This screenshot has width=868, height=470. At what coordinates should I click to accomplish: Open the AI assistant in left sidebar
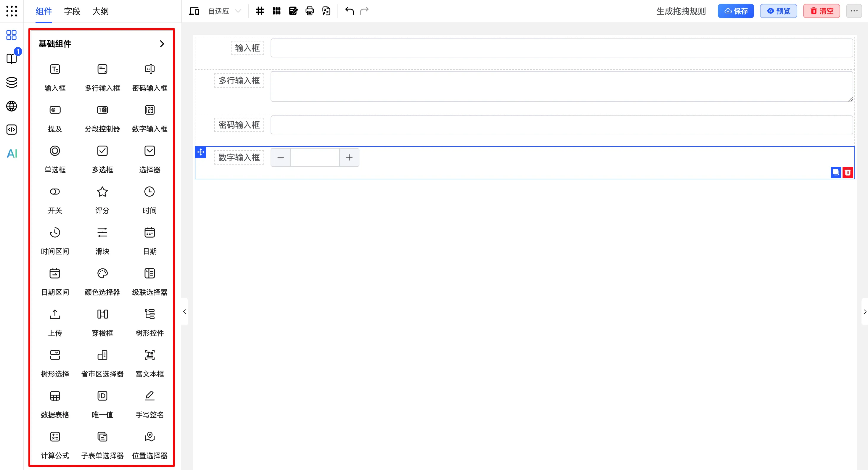point(12,154)
